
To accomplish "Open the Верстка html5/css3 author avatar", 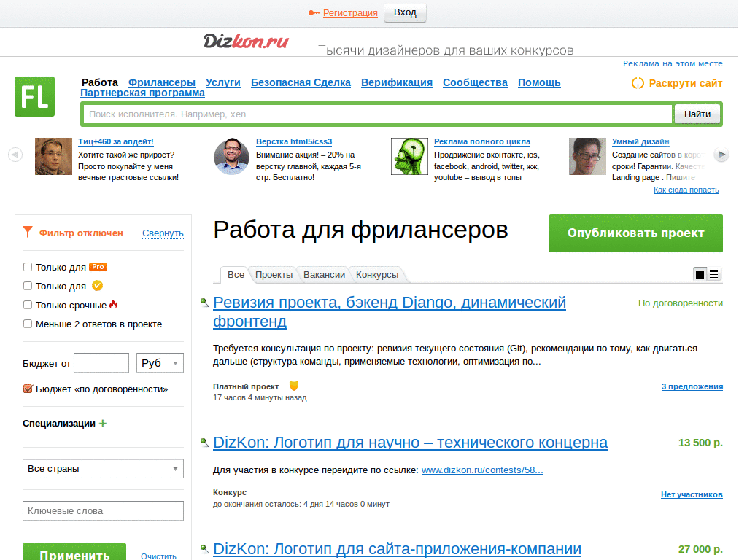I will coord(231,157).
